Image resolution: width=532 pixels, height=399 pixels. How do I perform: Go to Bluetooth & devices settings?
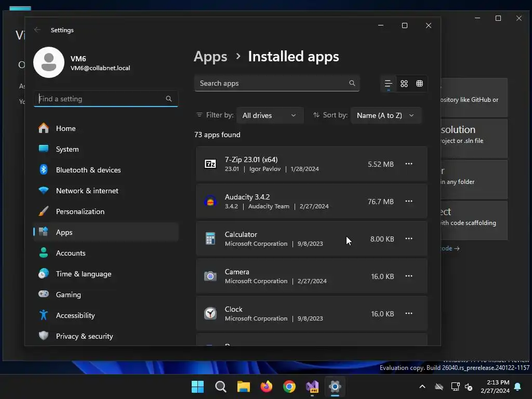click(106, 170)
